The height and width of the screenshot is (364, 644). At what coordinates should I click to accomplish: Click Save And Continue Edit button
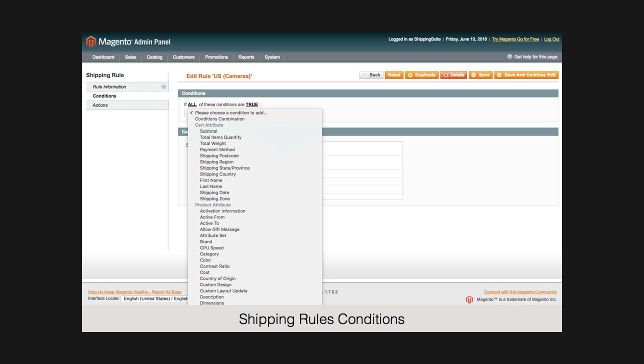(525, 75)
